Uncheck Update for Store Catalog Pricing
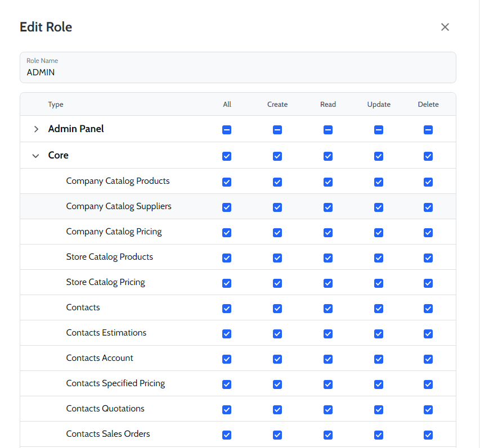Image resolution: width=480 pixels, height=448 pixels. pos(379,283)
